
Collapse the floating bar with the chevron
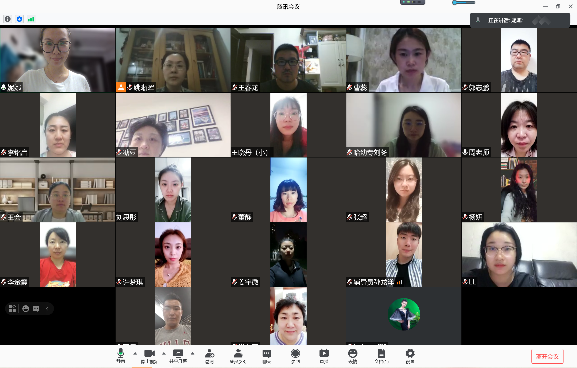[47, 308]
